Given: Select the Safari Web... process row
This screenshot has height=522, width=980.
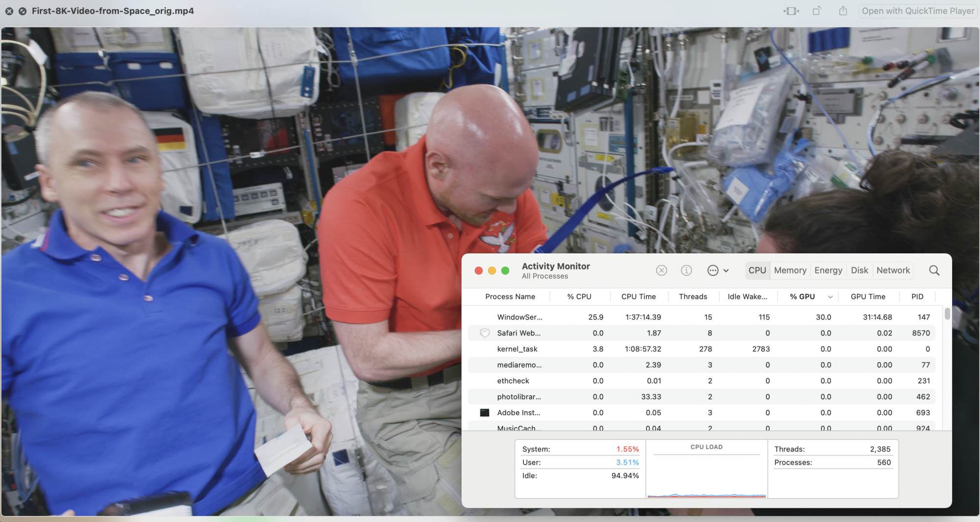Looking at the screenshot, I should [702, 333].
